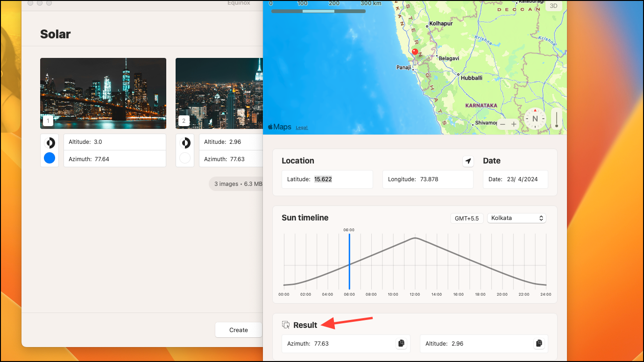Click the Altitude 2.96 field of image 2
Image resolution: width=644 pixels, height=362 pixels.
click(x=231, y=142)
